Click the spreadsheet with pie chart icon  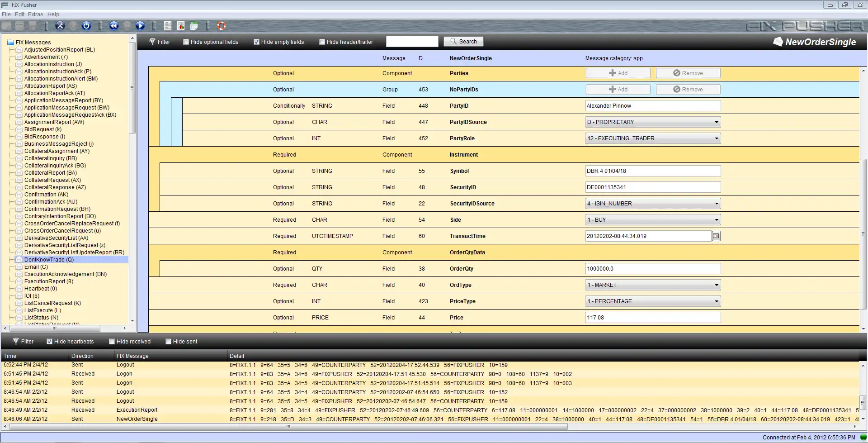pyautogui.click(x=181, y=26)
